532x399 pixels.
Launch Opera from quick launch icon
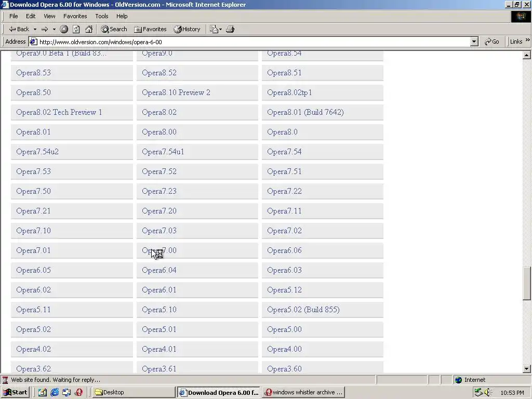pos(79,392)
